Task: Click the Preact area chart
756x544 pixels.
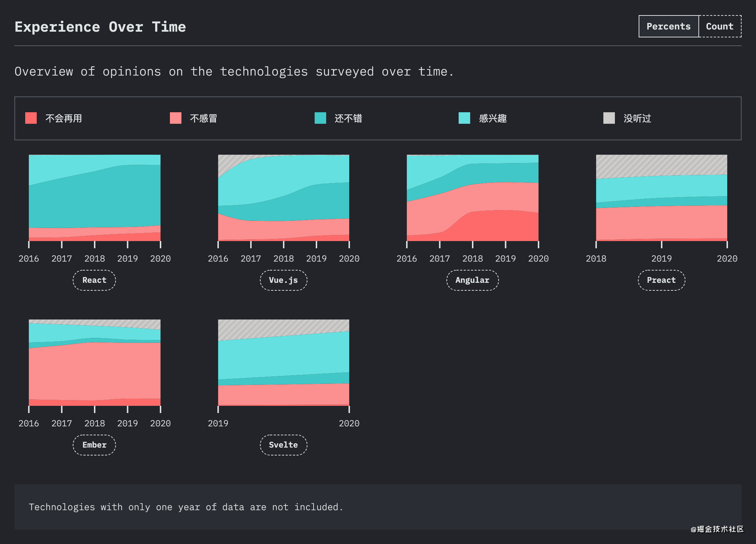Action: tap(661, 198)
